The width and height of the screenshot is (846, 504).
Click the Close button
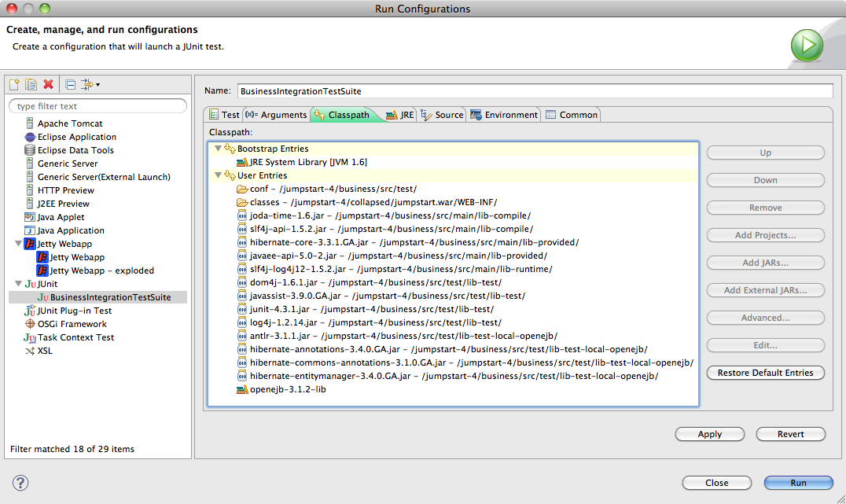[x=716, y=483]
